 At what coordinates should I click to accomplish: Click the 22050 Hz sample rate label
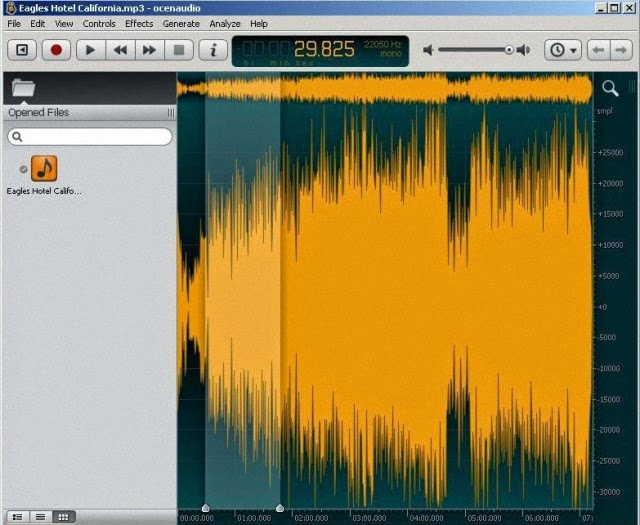[382, 44]
